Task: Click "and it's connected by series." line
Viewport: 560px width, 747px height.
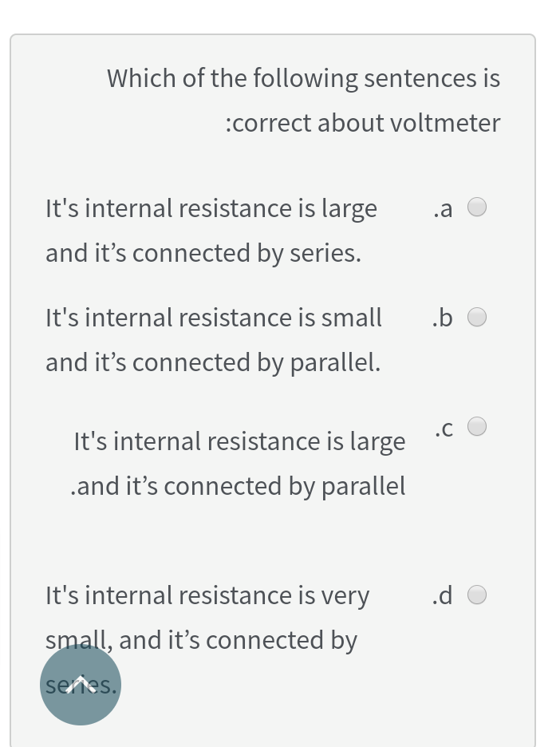Action: pos(203,253)
